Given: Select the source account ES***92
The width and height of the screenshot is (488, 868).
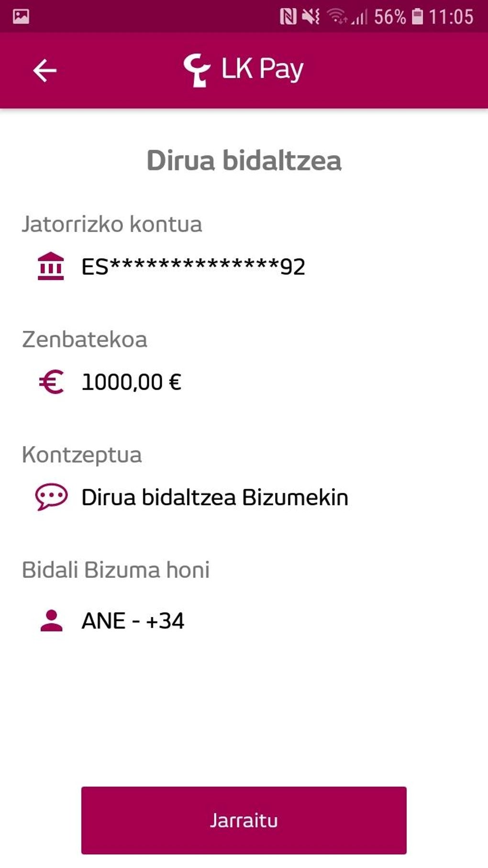Looking at the screenshot, I should coord(193,267).
